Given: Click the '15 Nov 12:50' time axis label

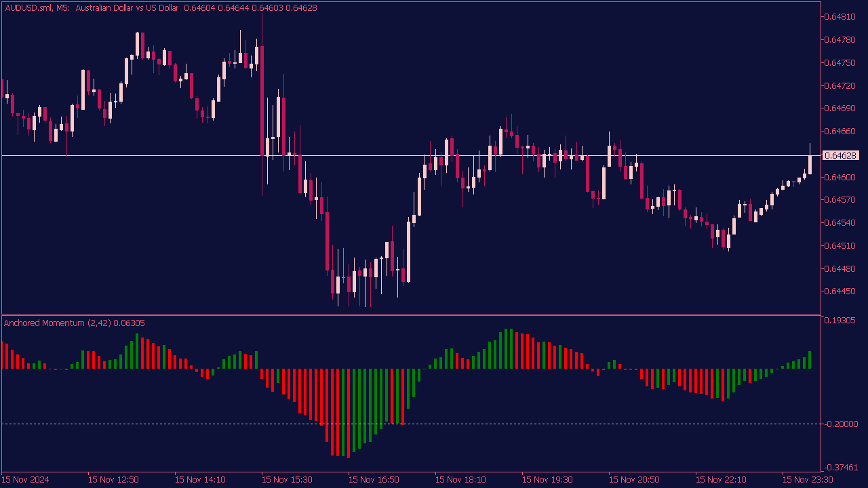Looking at the screenshot, I should 113,479.
